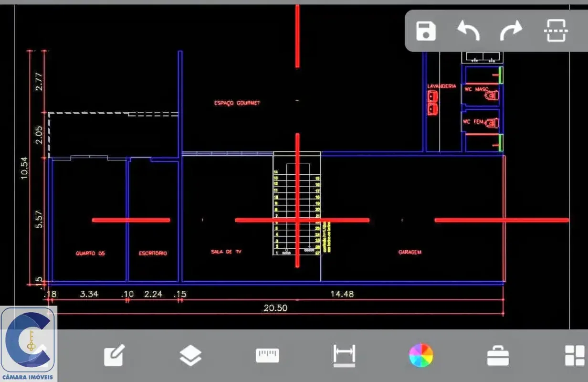
Task: Select the 20.50 total width dimension
Action: [x=276, y=308]
